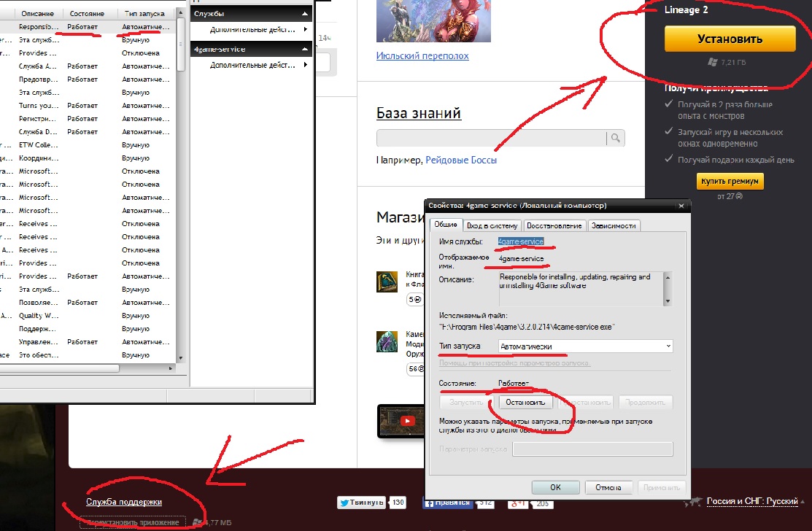Image resolution: width=812 pixels, height=531 pixels.
Task: Select the Позволяе... service row
Action: [x=88, y=302]
